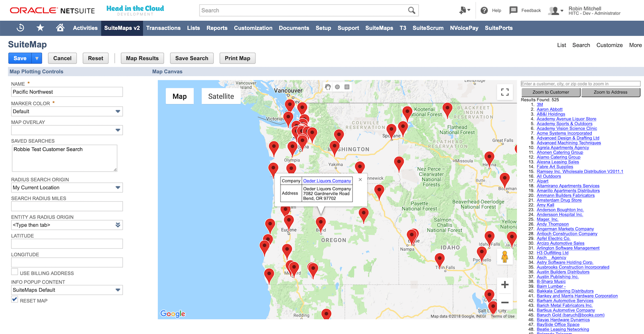This screenshot has width=644, height=334.
Task: Click the Map Results button
Action: (x=142, y=58)
